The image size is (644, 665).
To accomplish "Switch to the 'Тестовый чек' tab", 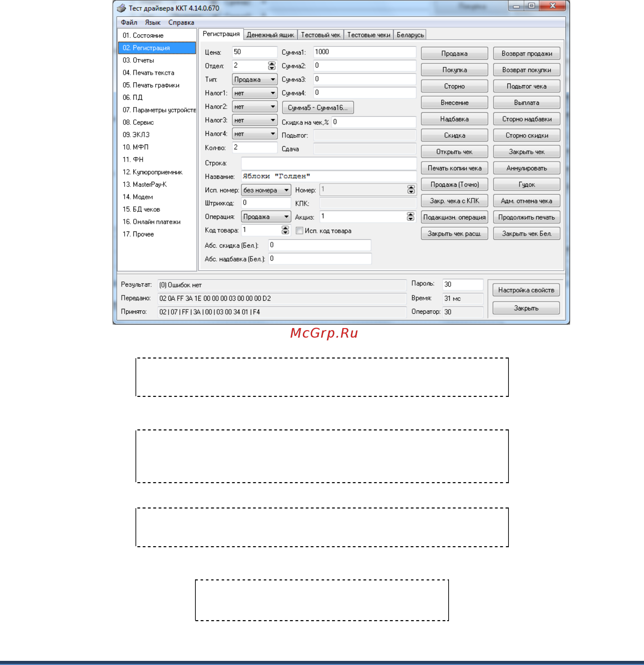I will coord(321,35).
